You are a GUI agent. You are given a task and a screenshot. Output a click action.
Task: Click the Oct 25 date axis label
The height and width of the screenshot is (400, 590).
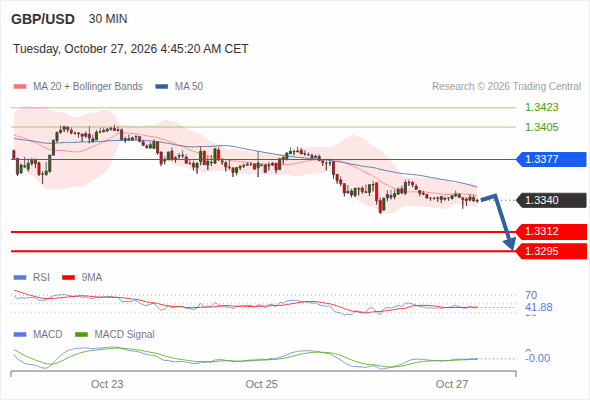(262, 384)
